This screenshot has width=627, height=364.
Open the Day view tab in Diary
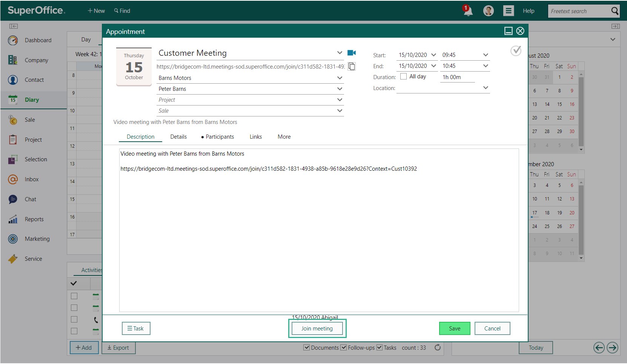[86, 40]
